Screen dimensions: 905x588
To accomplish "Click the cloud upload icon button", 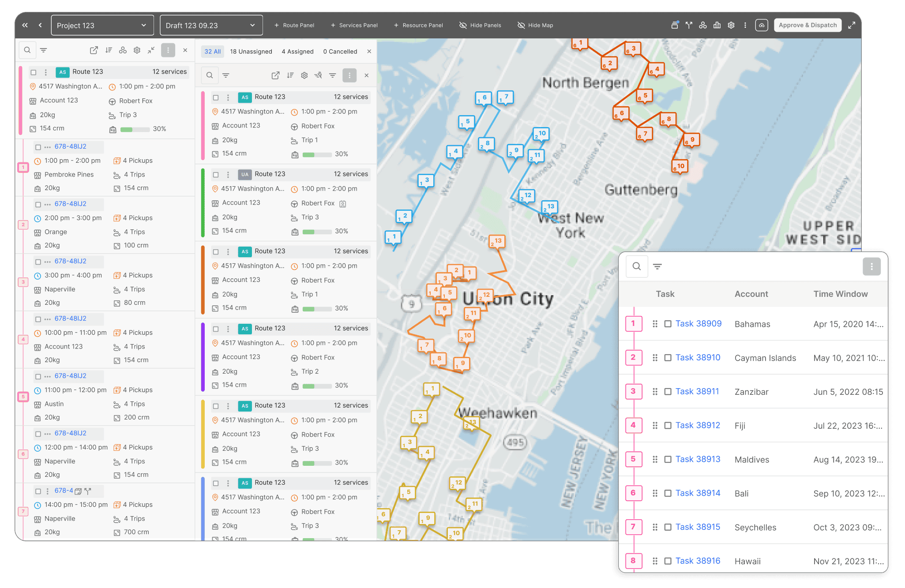I will pos(762,25).
